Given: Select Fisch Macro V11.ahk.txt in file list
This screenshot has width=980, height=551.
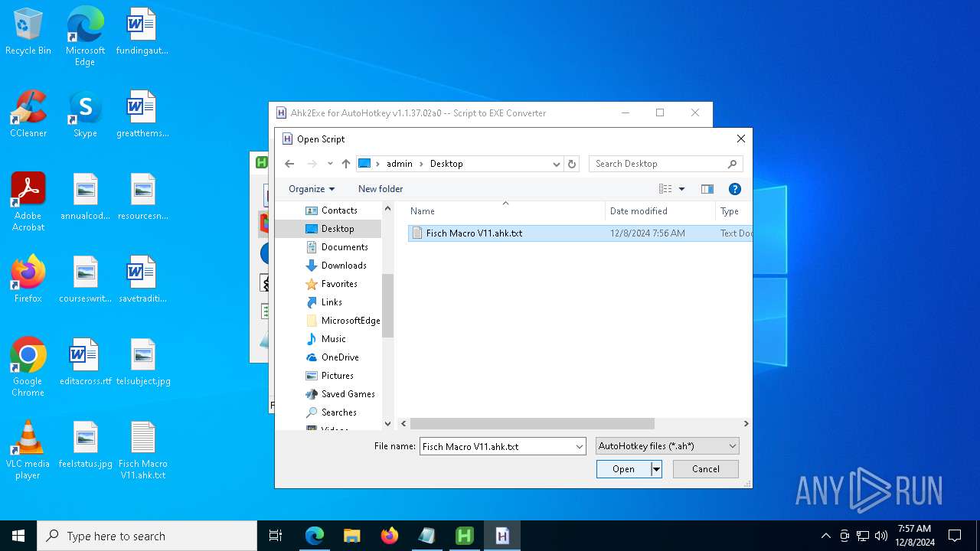Looking at the screenshot, I should pyautogui.click(x=580, y=233).
